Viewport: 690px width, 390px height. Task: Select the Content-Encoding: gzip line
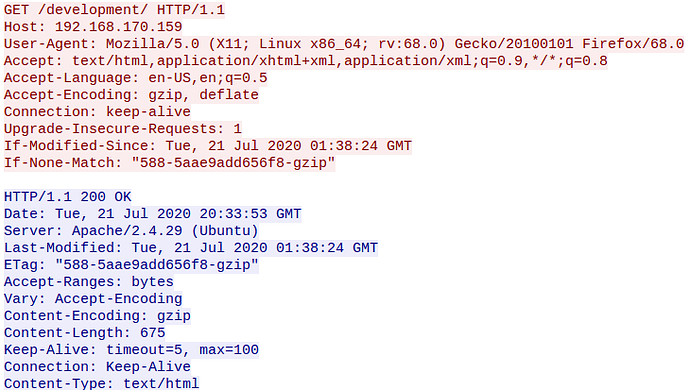pos(97,316)
